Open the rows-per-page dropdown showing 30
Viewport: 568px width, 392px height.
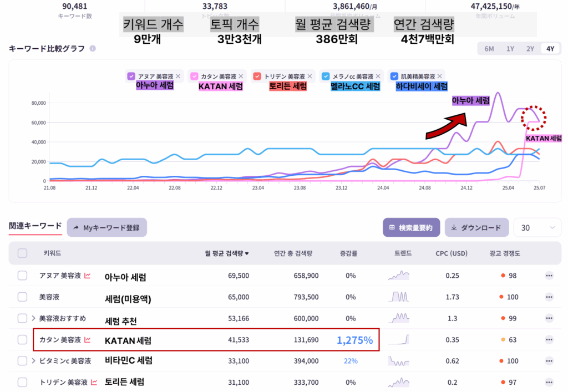click(537, 228)
